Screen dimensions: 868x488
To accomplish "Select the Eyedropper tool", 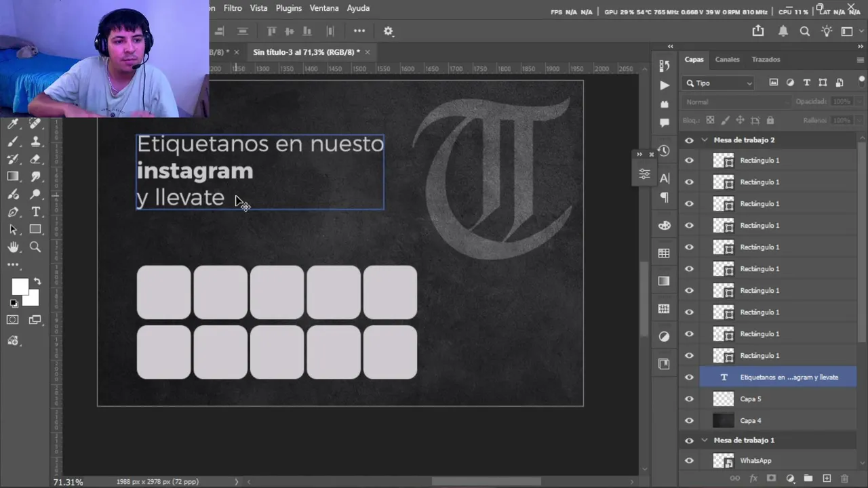I will click(13, 123).
